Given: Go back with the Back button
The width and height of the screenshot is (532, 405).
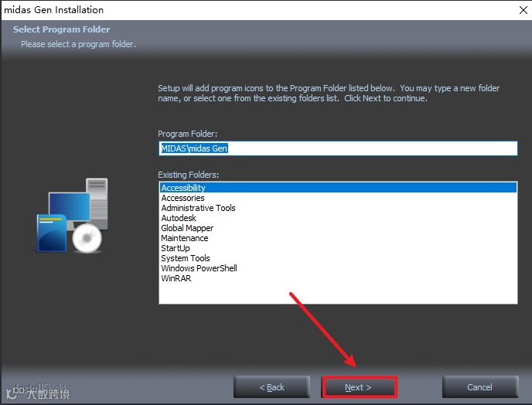Looking at the screenshot, I should point(271,387).
